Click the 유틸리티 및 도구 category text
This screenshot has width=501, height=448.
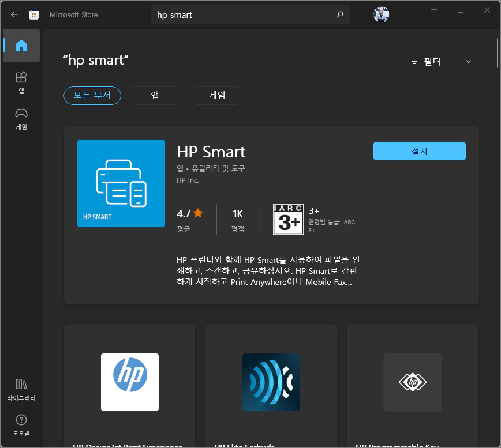(x=218, y=168)
